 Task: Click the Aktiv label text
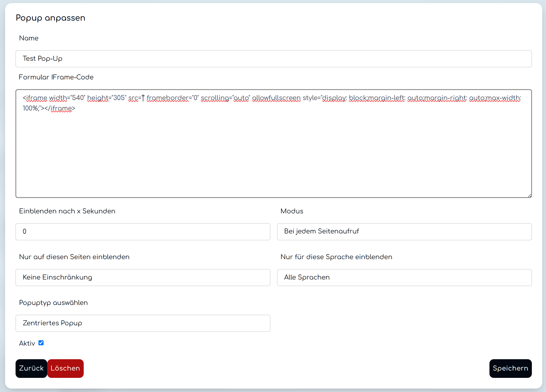tap(27, 343)
